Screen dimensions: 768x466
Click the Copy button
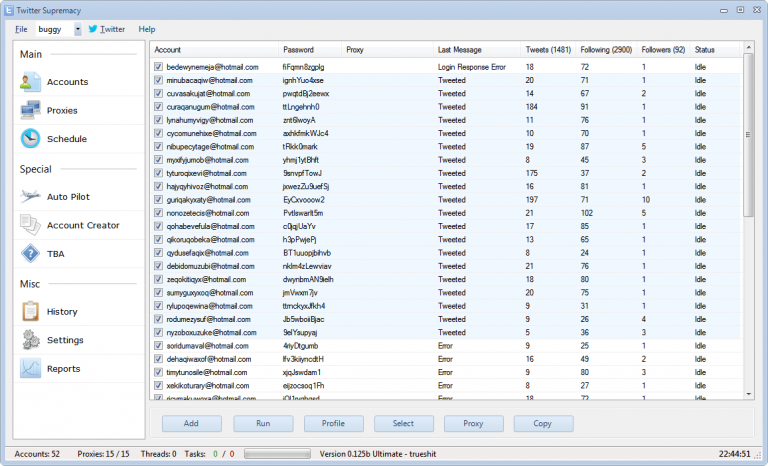click(543, 423)
